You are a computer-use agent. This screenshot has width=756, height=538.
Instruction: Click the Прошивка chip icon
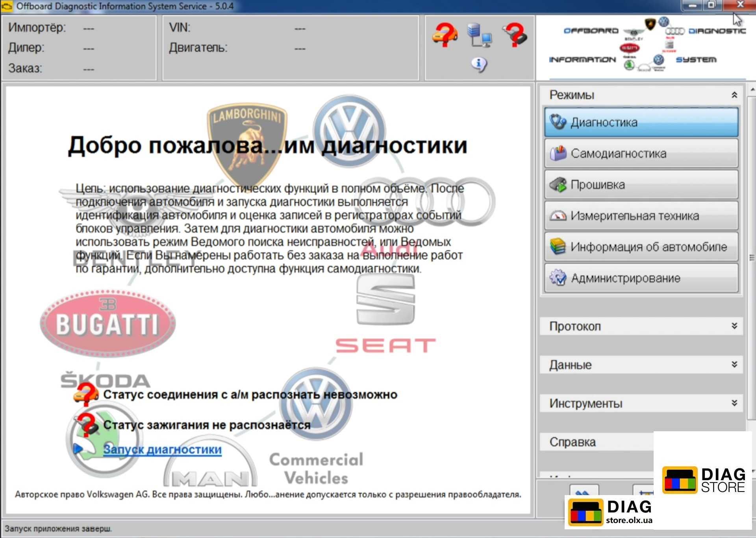(x=558, y=185)
